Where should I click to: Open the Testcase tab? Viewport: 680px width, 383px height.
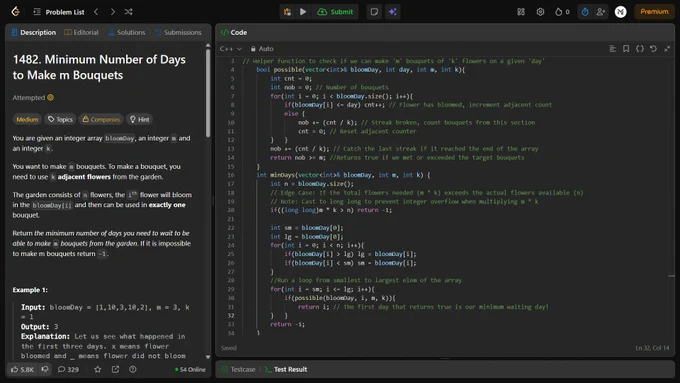239,370
